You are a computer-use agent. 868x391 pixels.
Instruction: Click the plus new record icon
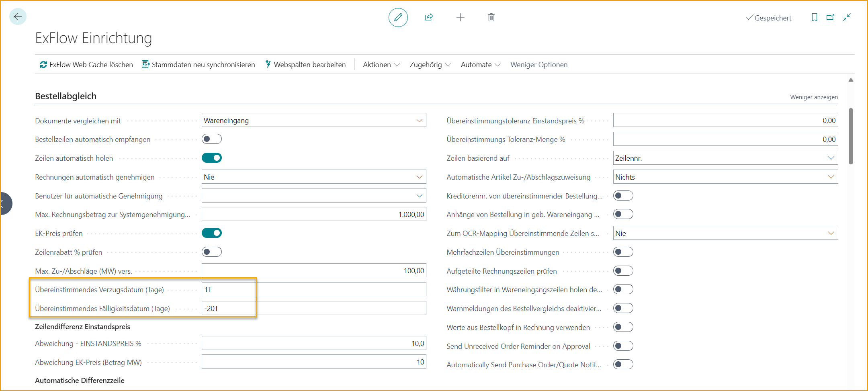click(461, 17)
